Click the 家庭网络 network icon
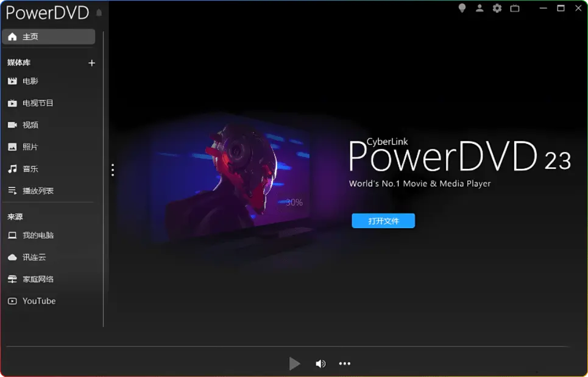 pos(12,279)
